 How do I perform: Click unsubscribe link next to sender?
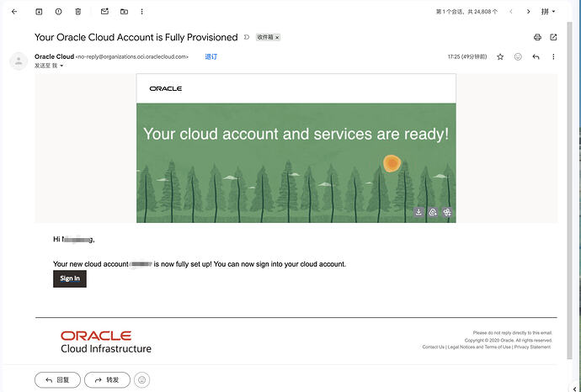pyautogui.click(x=211, y=56)
